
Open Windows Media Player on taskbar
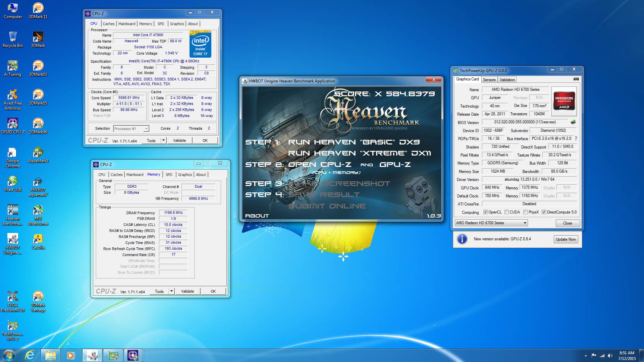tap(70, 355)
